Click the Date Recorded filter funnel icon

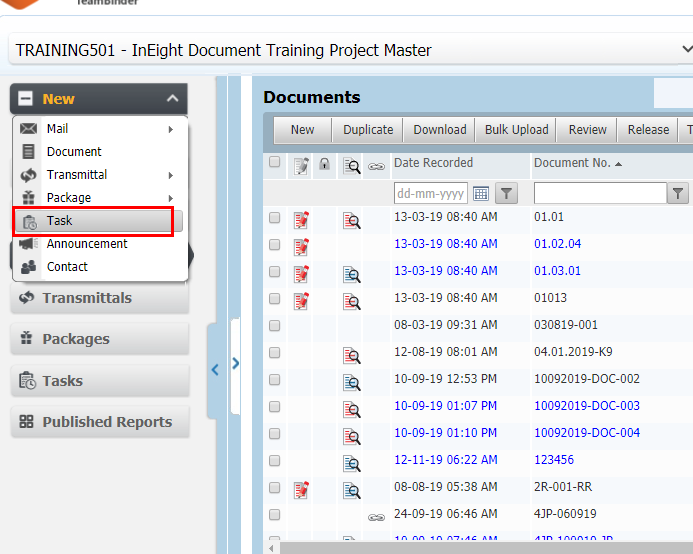[506, 193]
